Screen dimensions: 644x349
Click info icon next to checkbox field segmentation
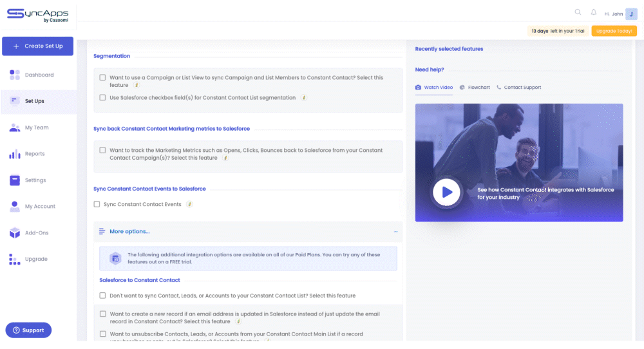[304, 98]
